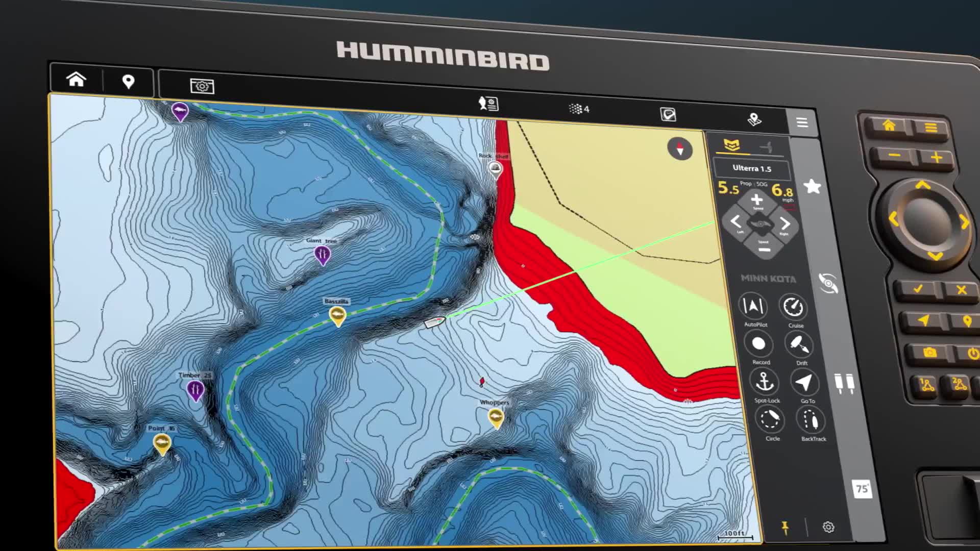Switch to the Minn Kota tab

(x=732, y=145)
